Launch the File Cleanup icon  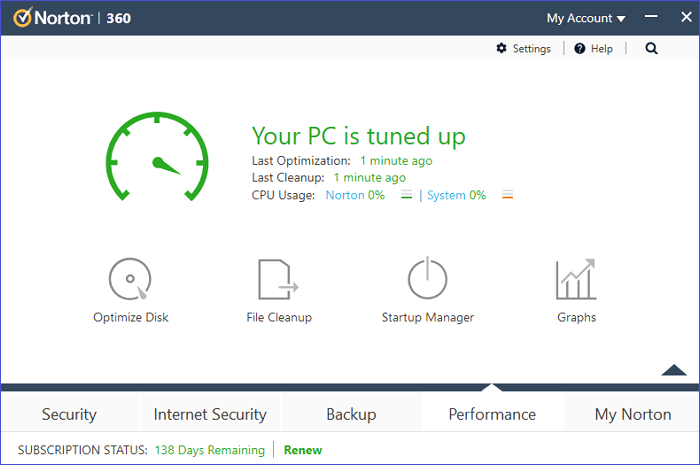pyautogui.click(x=279, y=279)
